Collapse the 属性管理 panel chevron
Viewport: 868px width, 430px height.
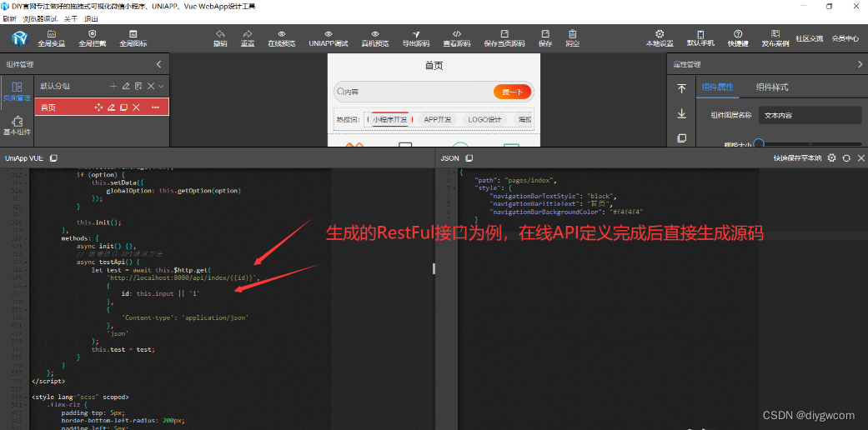tap(860, 64)
